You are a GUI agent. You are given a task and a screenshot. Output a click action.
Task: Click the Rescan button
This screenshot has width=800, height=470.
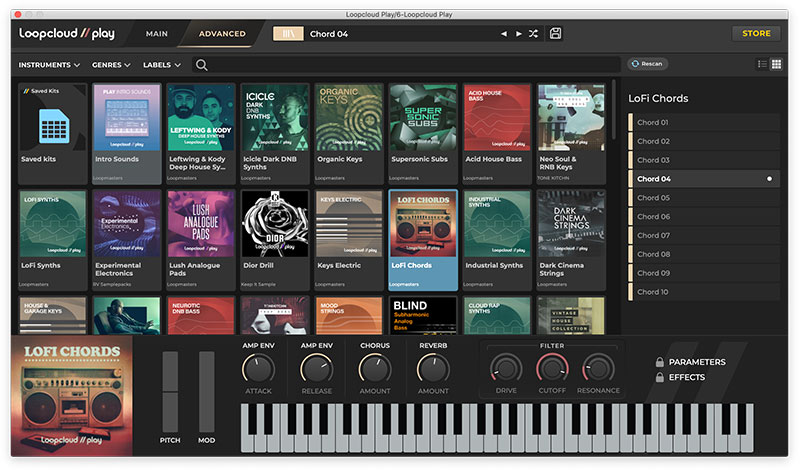[647, 64]
